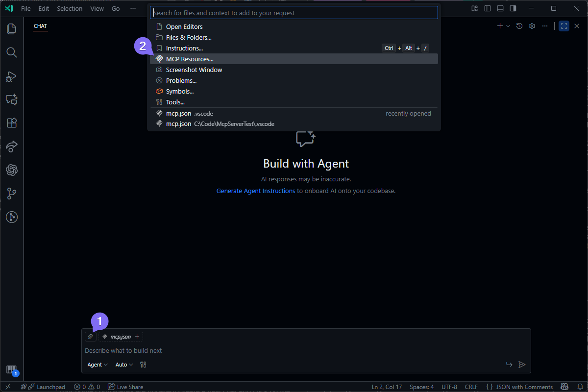Click the chat settings gear icon
Image resolution: width=588 pixels, height=392 pixels.
[x=532, y=25]
